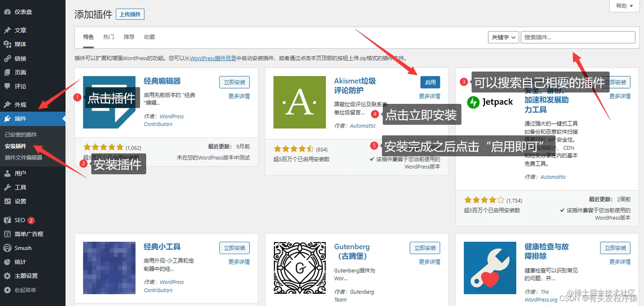Open the Akismet plugin logo
Screen dimensions: 644x306
(299, 102)
